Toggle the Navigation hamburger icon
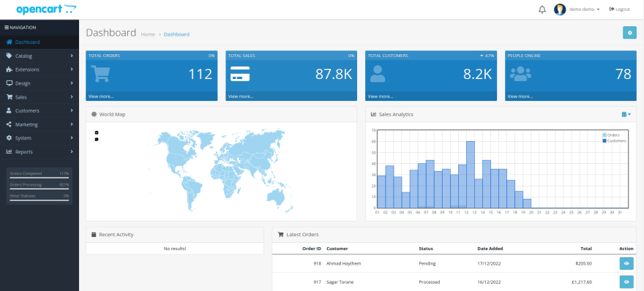This screenshot has height=291, width=644. pyautogui.click(x=6, y=28)
